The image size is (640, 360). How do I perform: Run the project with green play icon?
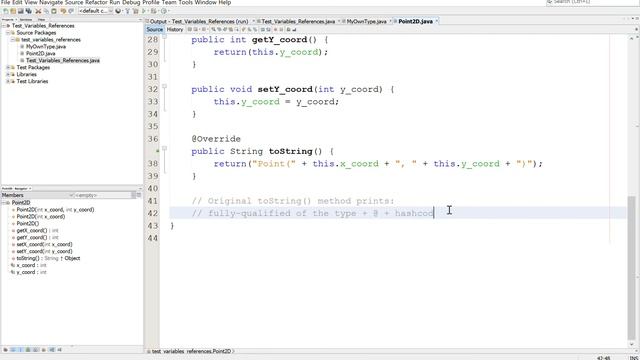[x=144, y=11]
